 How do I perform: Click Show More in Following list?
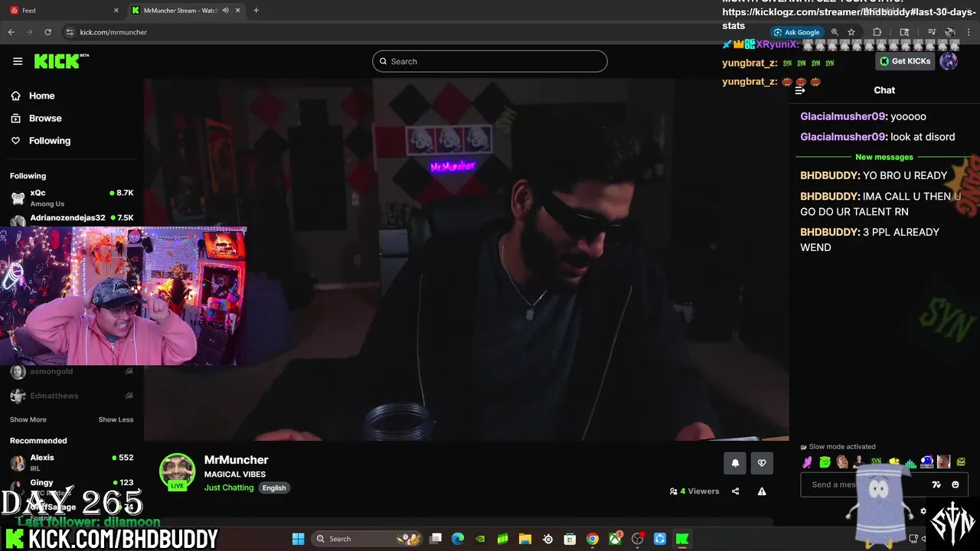pyautogui.click(x=28, y=419)
